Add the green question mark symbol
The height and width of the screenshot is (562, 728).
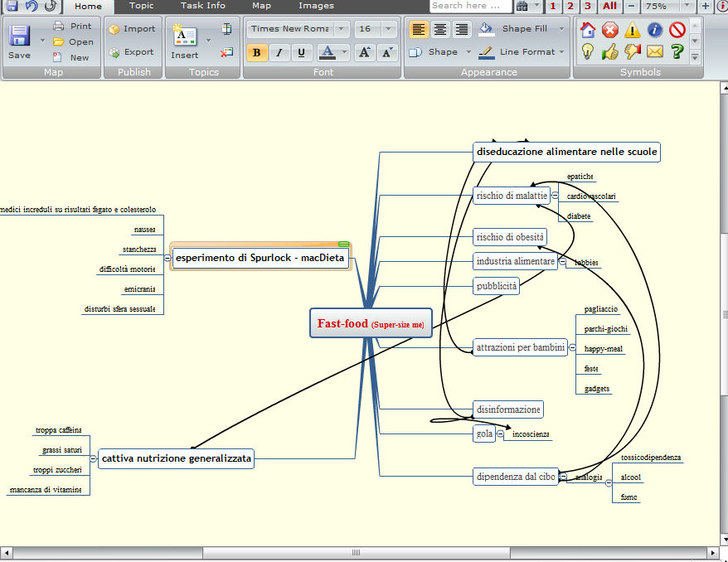(677, 51)
